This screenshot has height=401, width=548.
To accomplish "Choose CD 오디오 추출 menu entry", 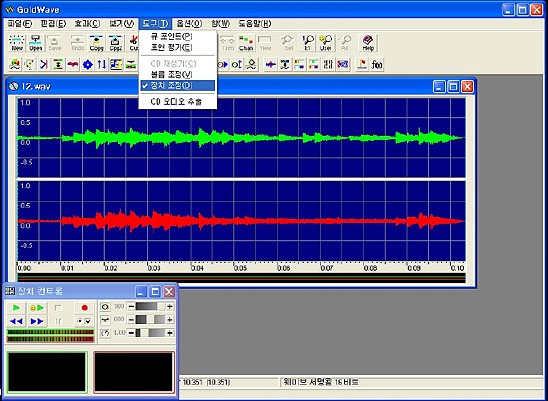I will click(178, 102).
